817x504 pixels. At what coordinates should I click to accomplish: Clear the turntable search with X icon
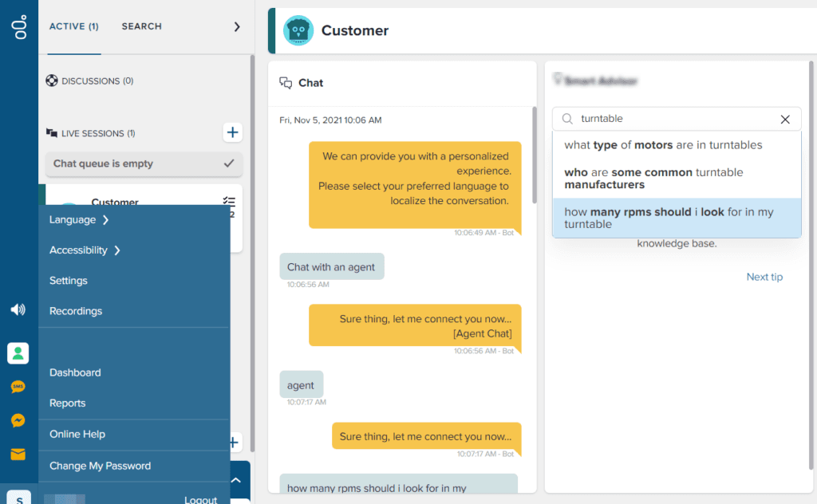pyautogui.click(x=785, y=119)
